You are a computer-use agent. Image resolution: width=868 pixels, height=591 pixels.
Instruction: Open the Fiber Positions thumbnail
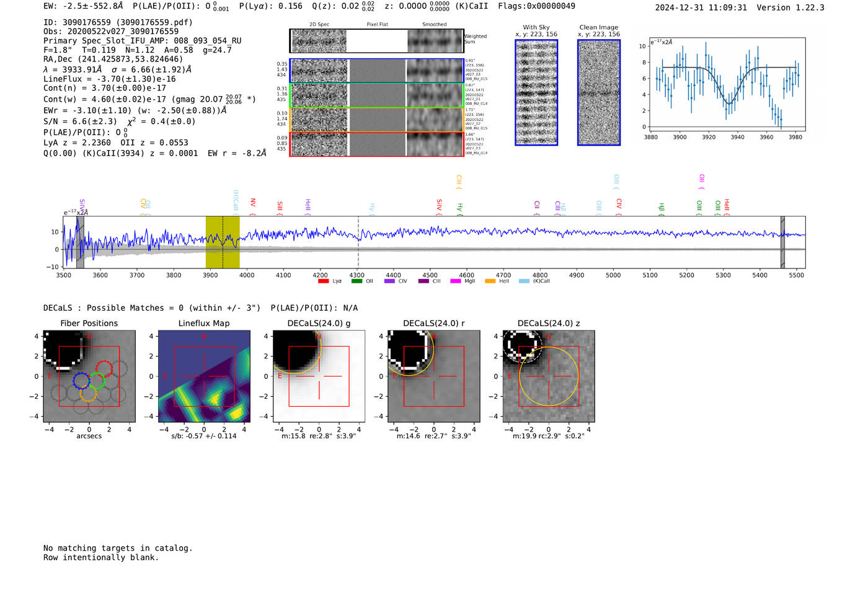click(x=89, y=376)
